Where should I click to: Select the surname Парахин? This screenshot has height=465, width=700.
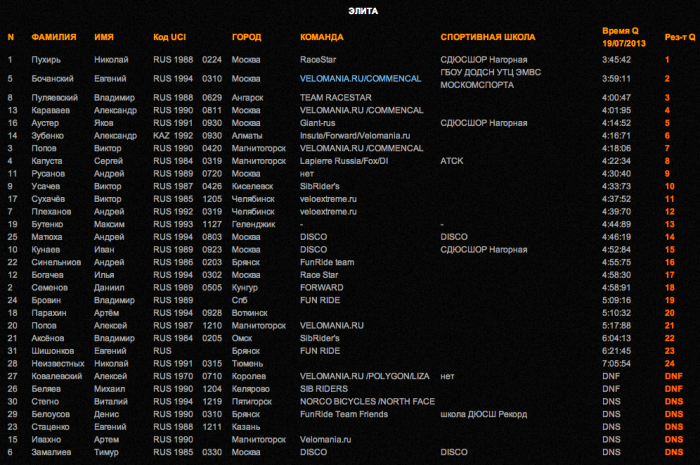(49, 313)
